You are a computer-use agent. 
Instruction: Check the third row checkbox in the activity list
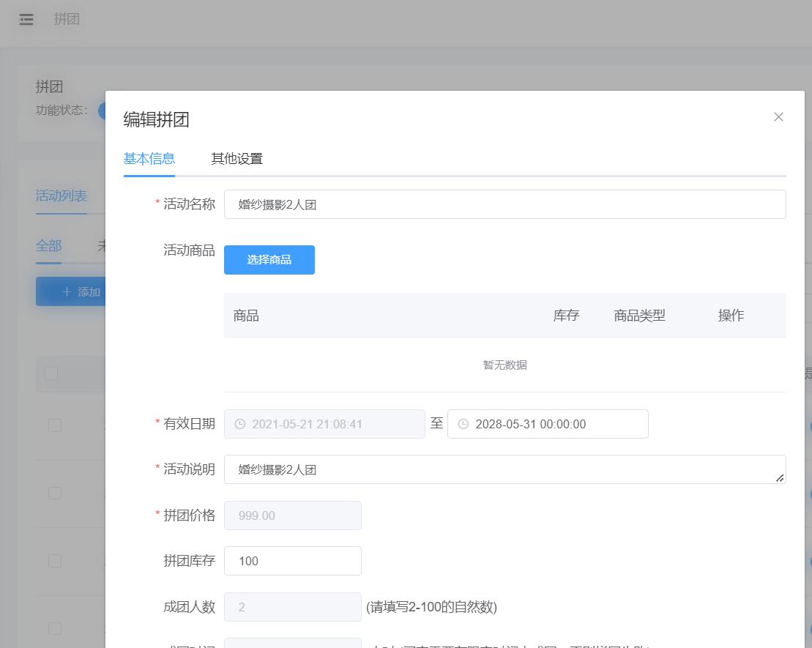tap(55, 561)
